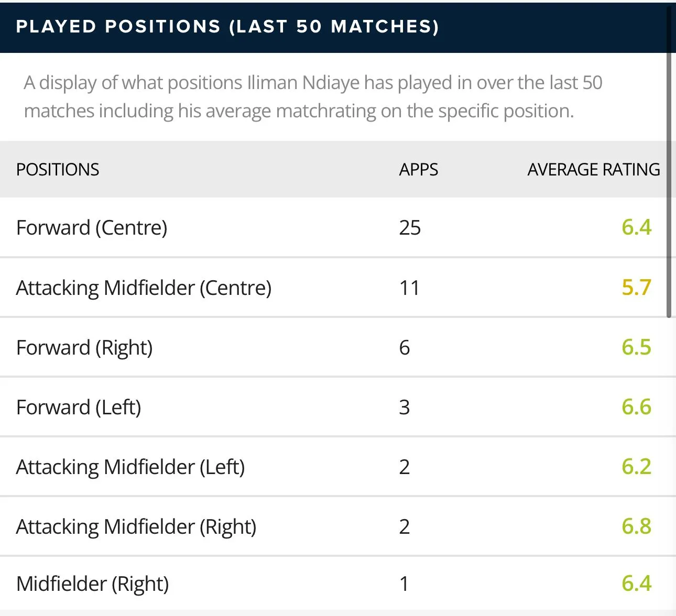Screen dimensions: 676x616
Task: Sort by the Apps column header
Action: pos(418,170)
